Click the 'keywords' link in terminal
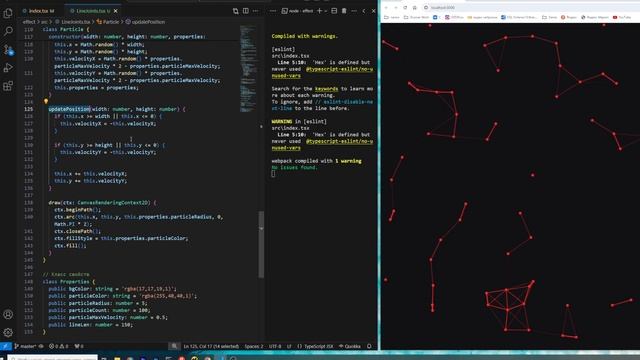 (x=326, y=89)
